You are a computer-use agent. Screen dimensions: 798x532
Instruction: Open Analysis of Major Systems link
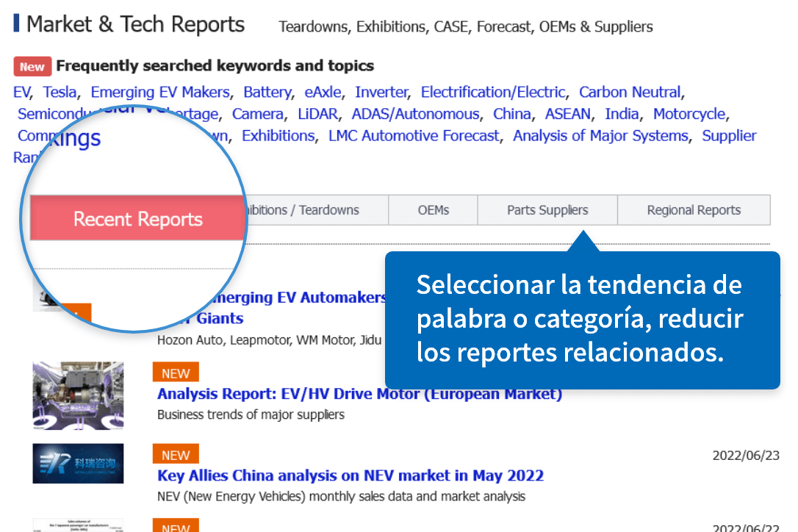coord(600,136)
